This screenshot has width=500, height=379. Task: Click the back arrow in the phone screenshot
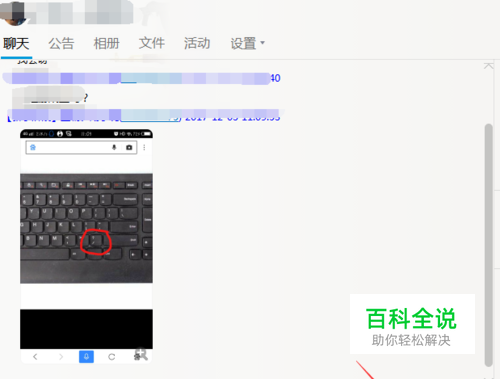(35, 357)
